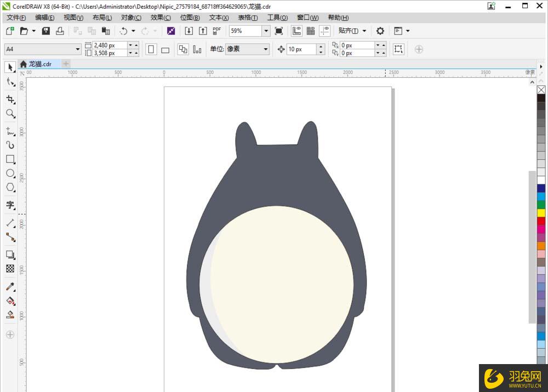Toggle Treat as filled button
The image size is (548, 392).
(398, 49)
